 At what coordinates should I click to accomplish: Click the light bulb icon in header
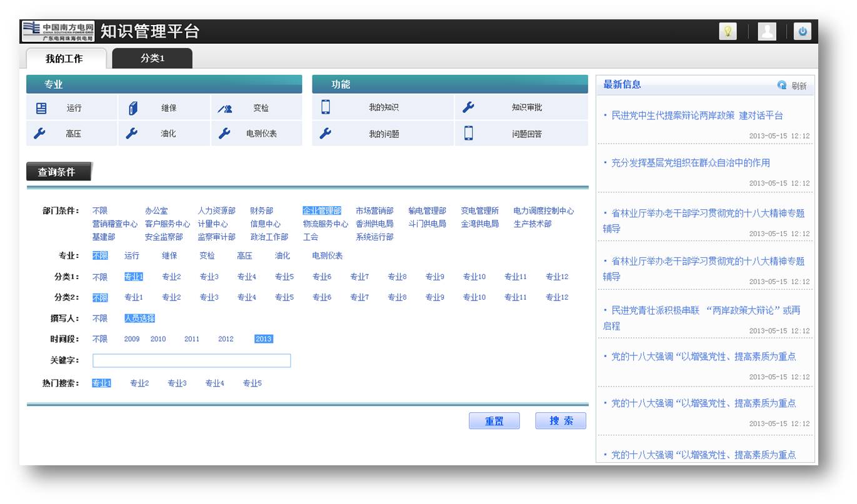coord(728,31)
